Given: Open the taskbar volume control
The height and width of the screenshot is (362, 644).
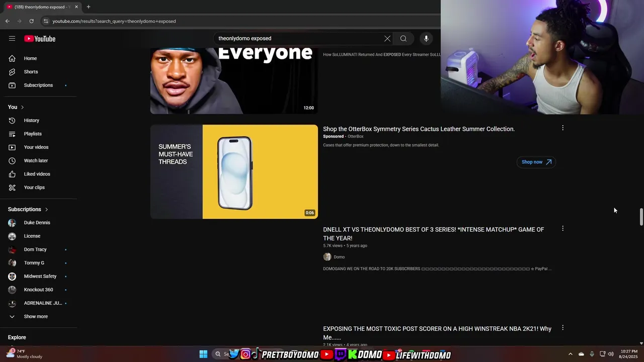Looking at the screenshot, I should tap(610, 354).
